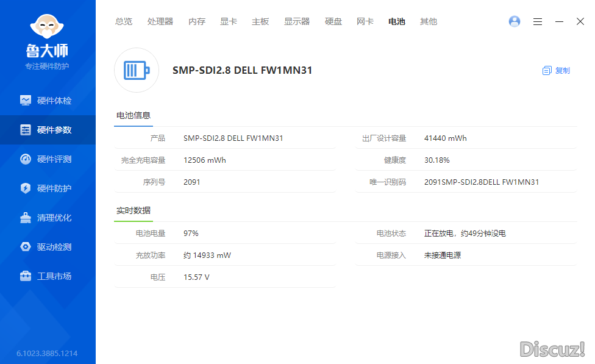
Task: Select full charge capacity 12506 mWh
Action: [x=205, y=160]
